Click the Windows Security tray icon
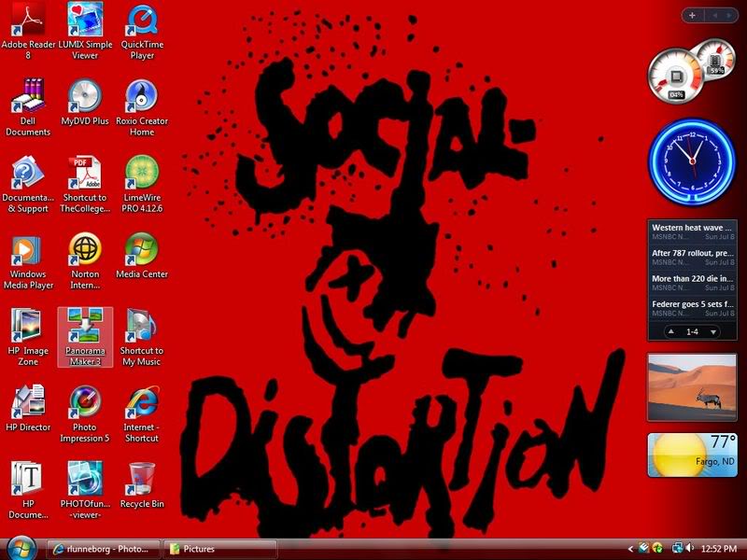The image size is (747, 560). tap(657, 549)
